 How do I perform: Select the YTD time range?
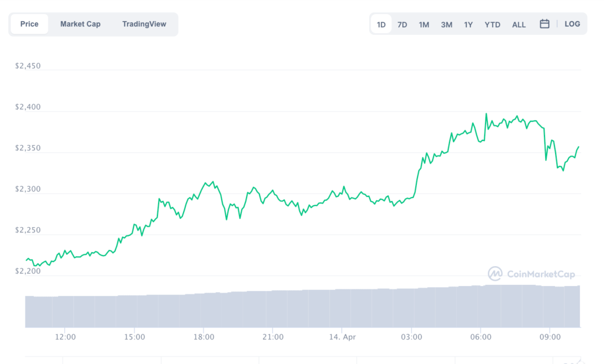pyautogui.click(x=493, y=25)
